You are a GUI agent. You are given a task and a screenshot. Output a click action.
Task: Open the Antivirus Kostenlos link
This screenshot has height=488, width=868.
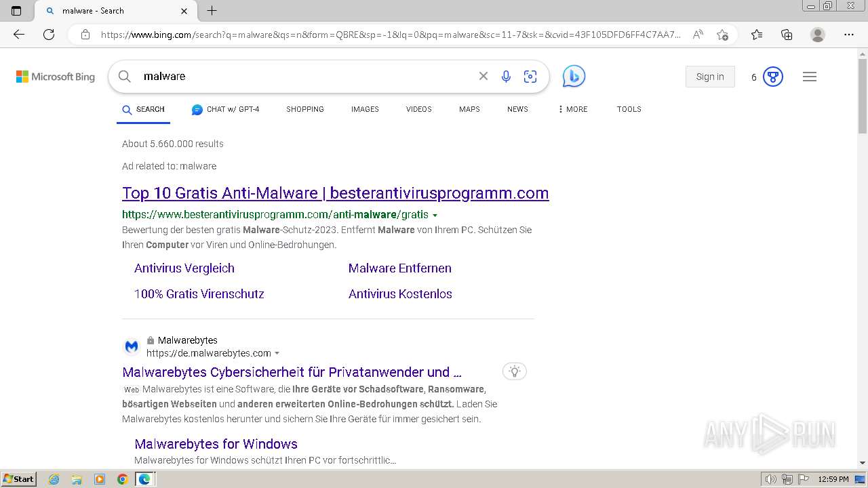[400, 294]
